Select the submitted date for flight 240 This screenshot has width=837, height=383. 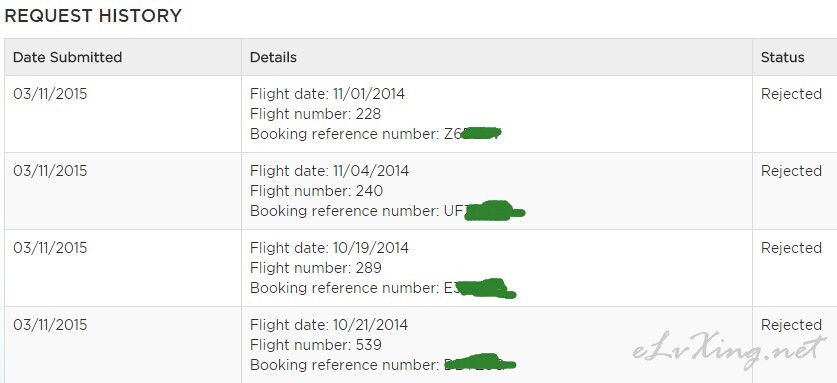[x=50, y=171]
